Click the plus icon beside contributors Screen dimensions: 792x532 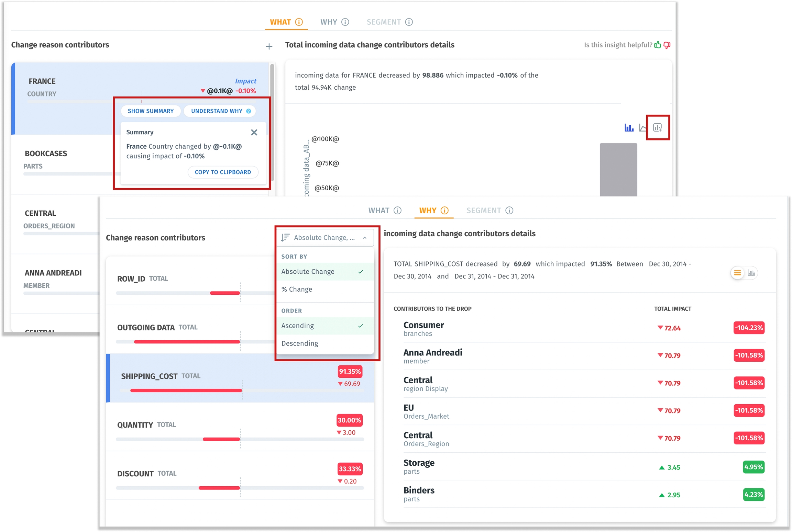269,46
